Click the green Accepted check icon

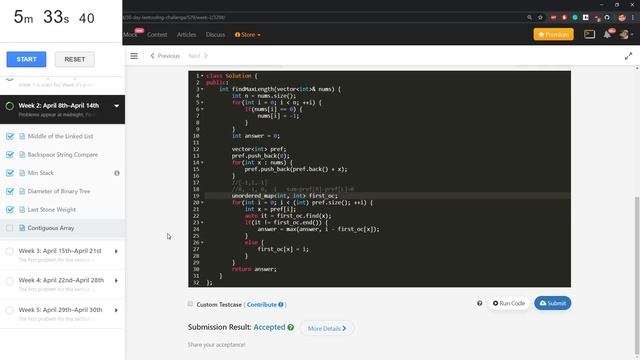click(291, 327)
